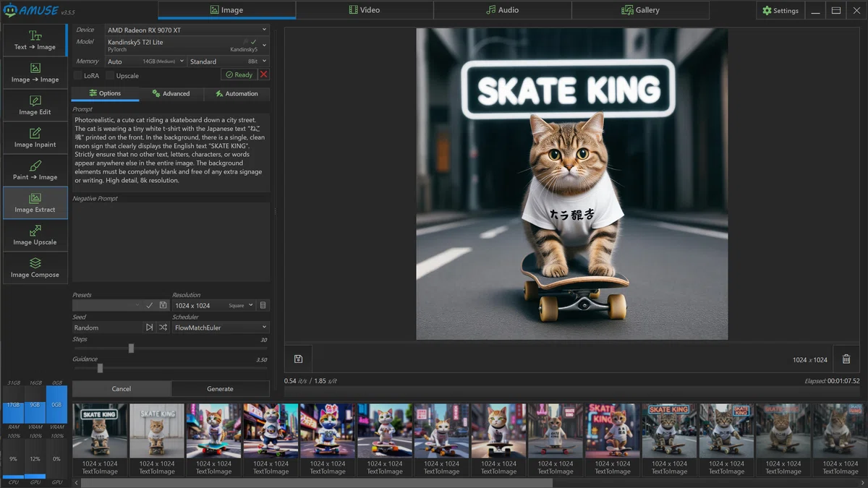868x488 pixels.
Task: Select the Options tab
Action: 106,93
